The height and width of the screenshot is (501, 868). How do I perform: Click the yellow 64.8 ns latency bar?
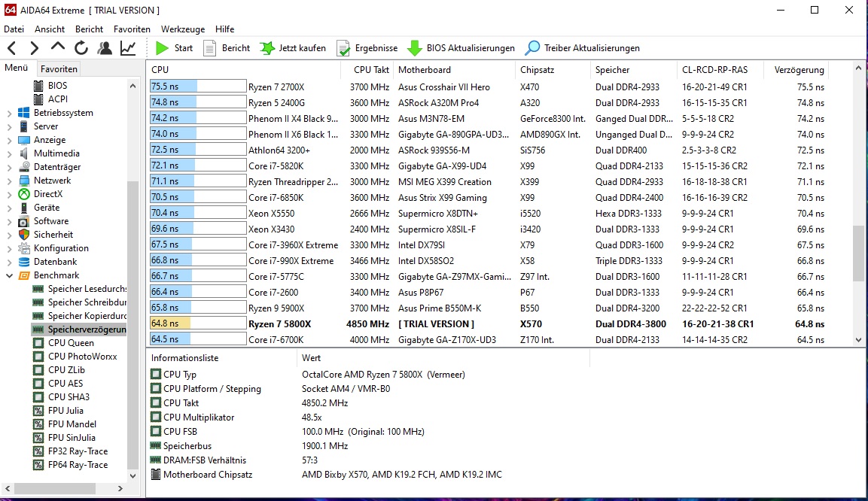click(x=198, y=324)
